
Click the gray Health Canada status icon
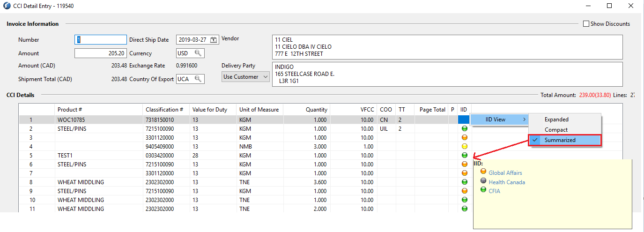click(483, 181)
